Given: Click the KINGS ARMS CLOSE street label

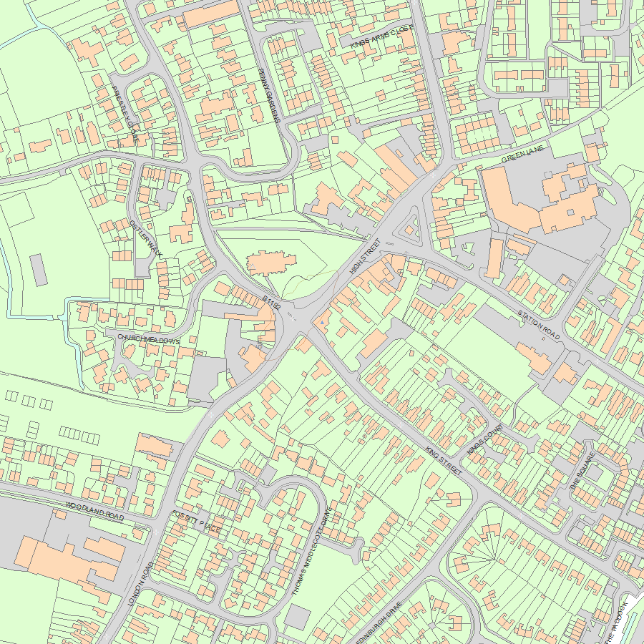Looking at the screenshot, I should click(382, 36).
